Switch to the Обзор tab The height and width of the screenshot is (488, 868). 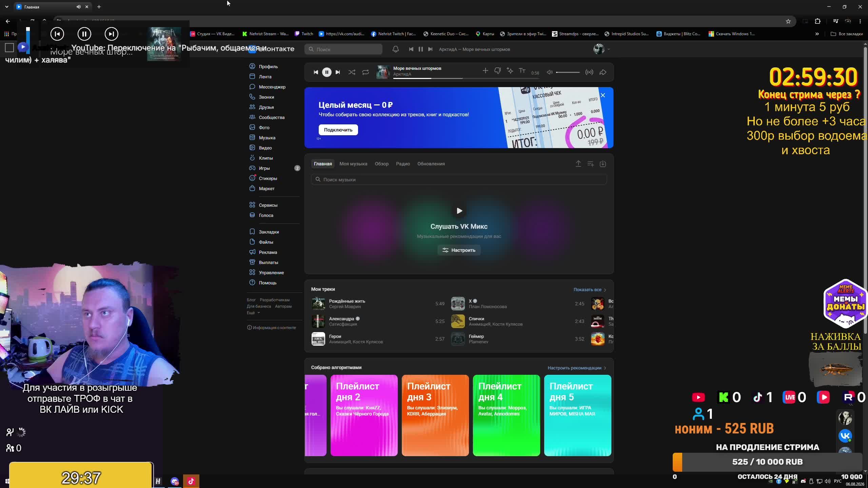coord(381,164)
